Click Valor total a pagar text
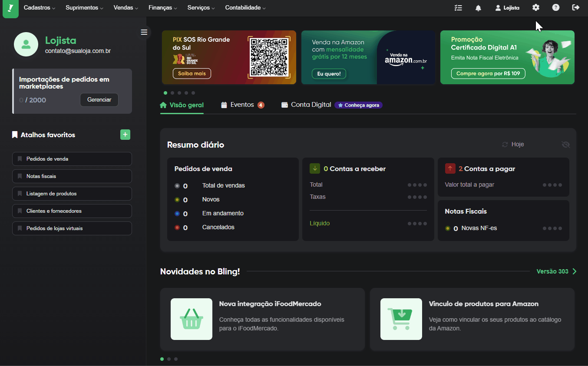This screenshot has width=588, height=366. 469,185
